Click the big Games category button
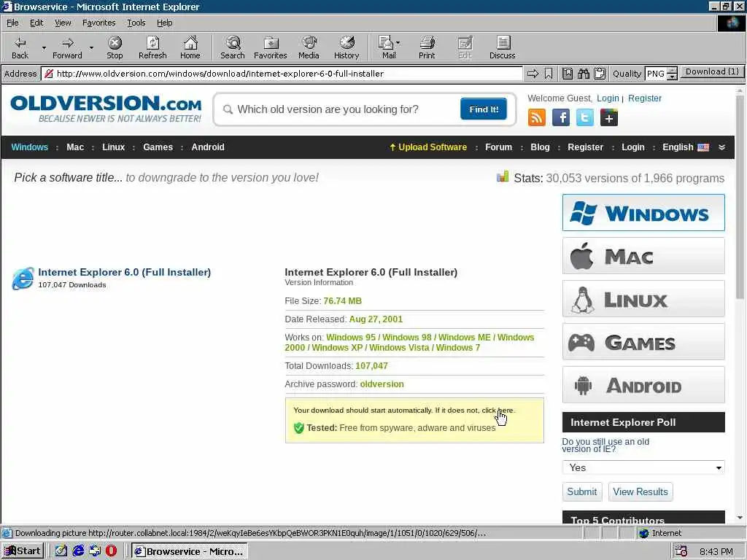The image size is (747, 560). [643, 342]
